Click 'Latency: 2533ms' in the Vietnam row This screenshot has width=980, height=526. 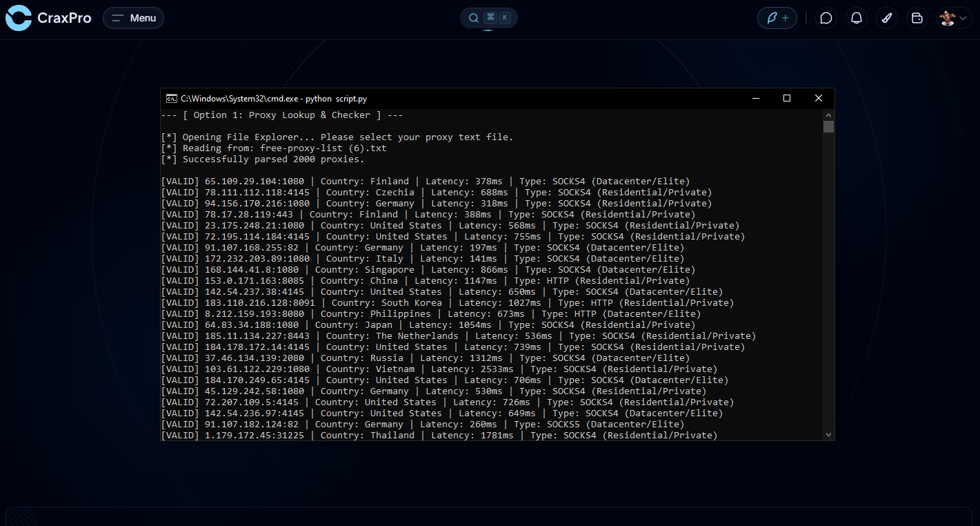pyautogui.click(x=472, y=369)
